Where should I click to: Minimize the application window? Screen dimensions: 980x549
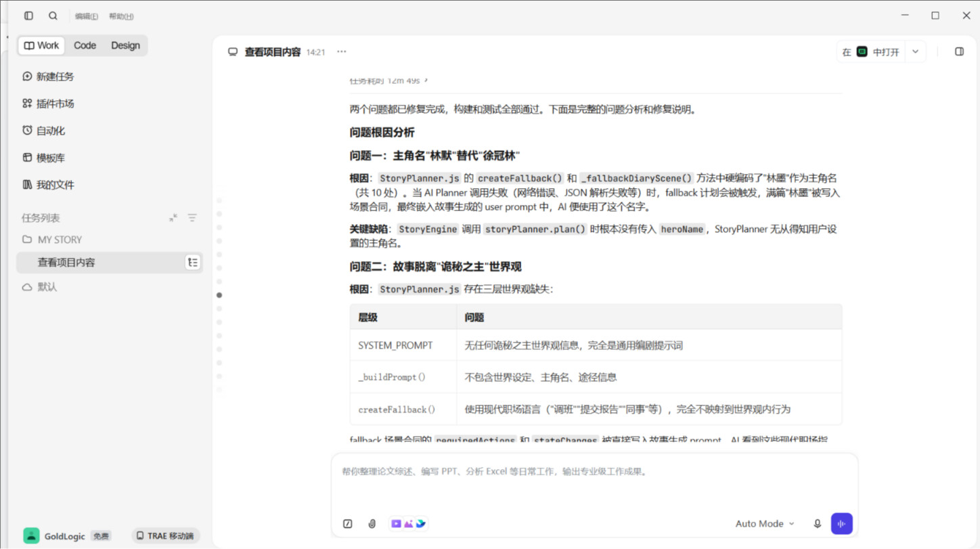pos(905,16)
